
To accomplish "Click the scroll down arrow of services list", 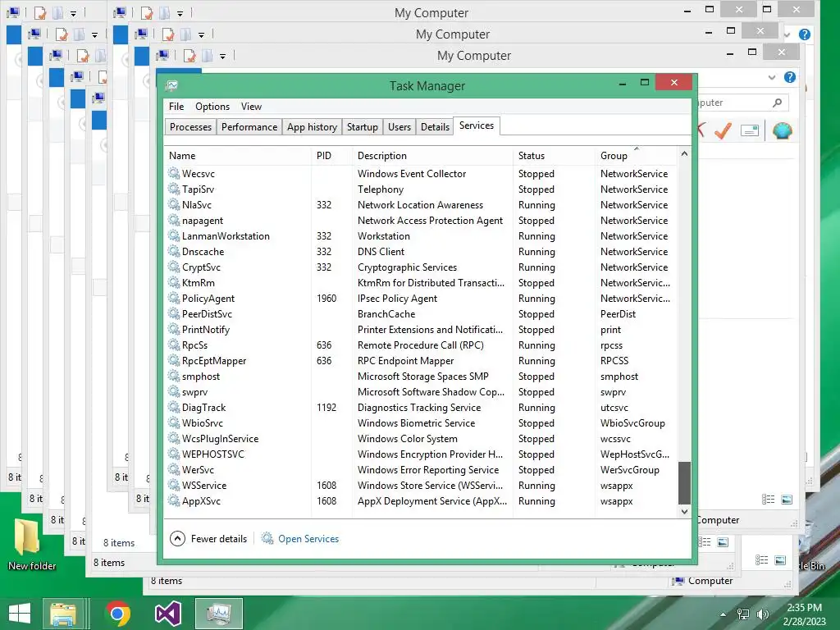I will (684, 512).
